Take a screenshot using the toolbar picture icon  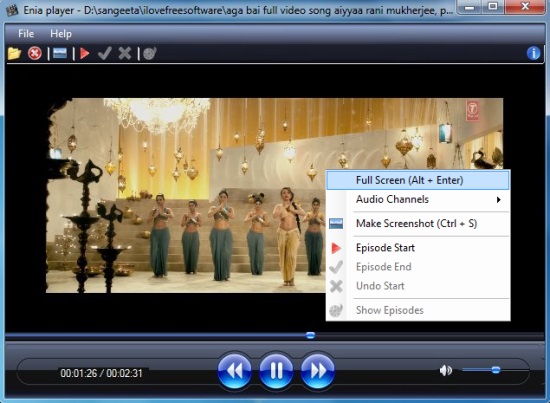60,53
